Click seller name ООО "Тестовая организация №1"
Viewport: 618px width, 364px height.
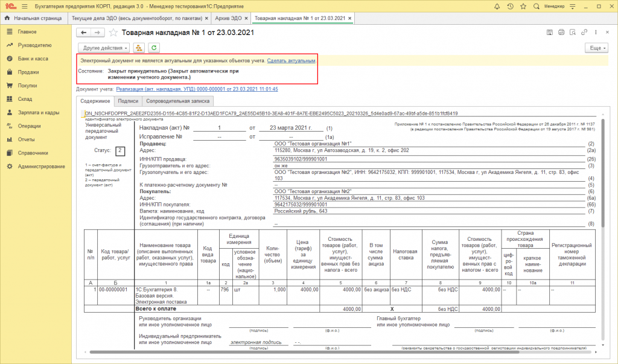click(313, 144)
